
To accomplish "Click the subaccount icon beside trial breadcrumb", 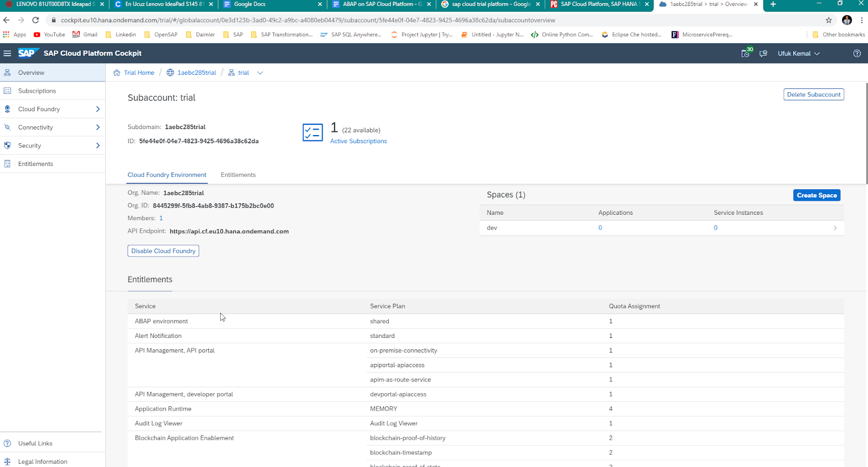I will pos(232,73).
